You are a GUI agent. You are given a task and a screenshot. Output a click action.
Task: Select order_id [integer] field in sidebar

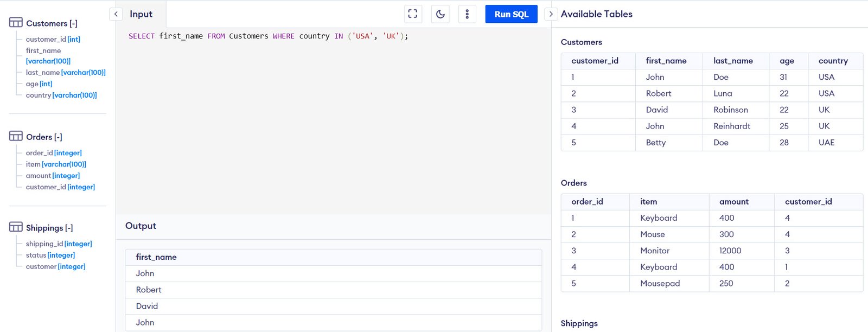tap(54, 153)
